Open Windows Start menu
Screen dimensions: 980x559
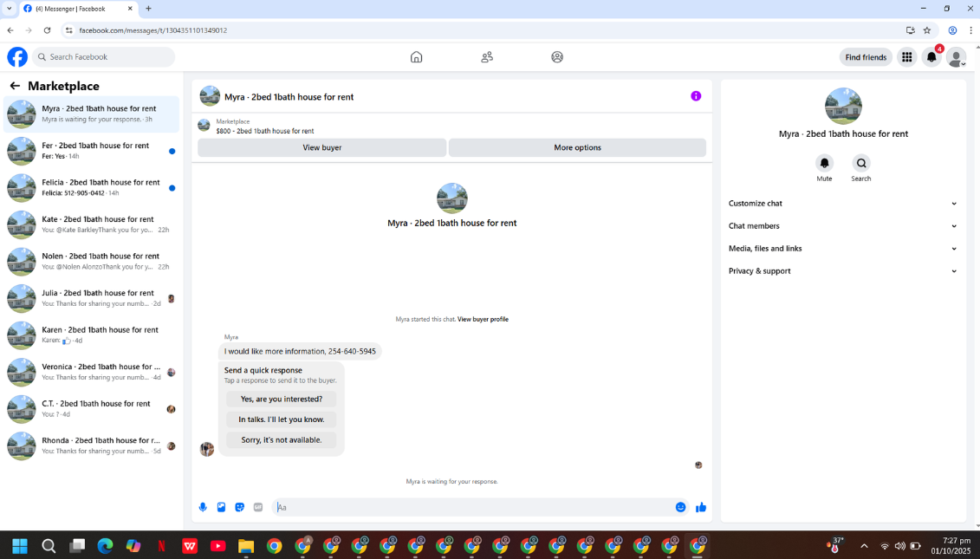click(x=19, y=546)
